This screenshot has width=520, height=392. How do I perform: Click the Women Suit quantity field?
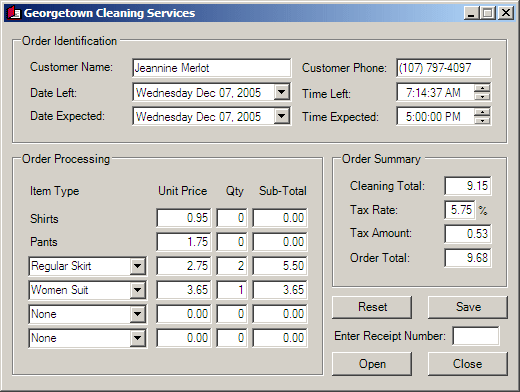tap(232, 290)
